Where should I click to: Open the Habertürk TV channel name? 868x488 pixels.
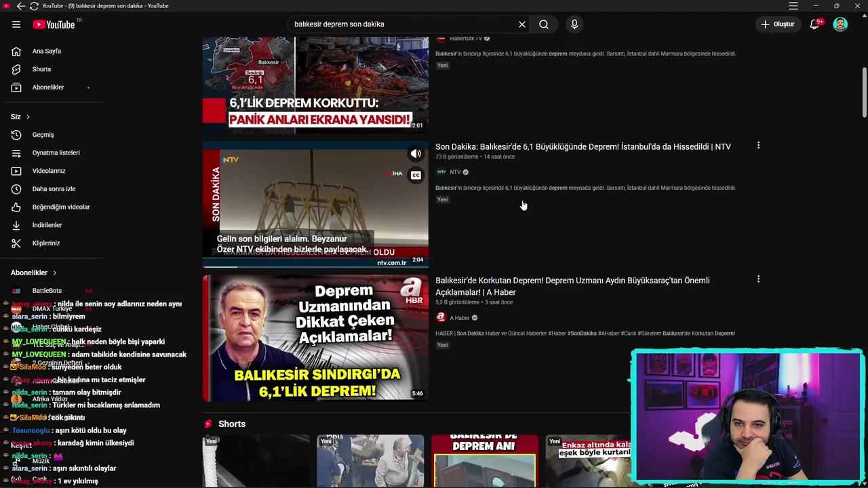(466, 39)
